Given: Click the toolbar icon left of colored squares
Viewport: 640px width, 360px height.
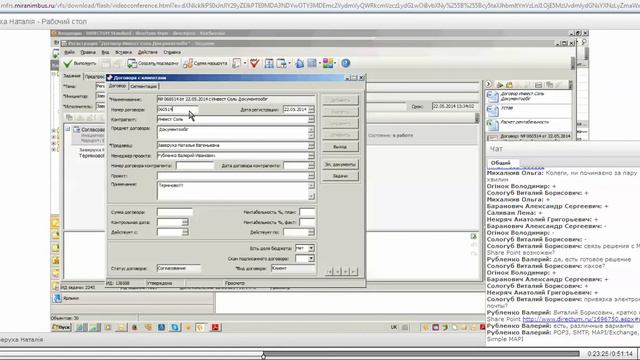Looking at the screenshot, I should click(x=312, y=63).
